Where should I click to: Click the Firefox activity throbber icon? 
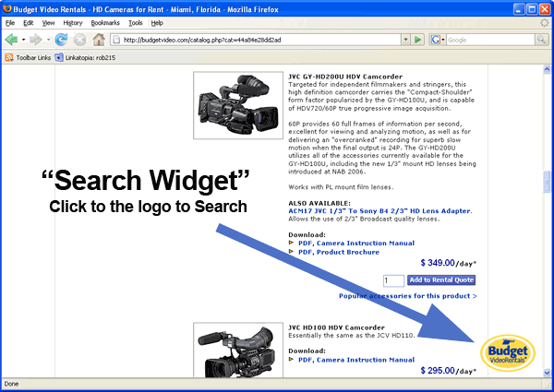click(545, 23)
